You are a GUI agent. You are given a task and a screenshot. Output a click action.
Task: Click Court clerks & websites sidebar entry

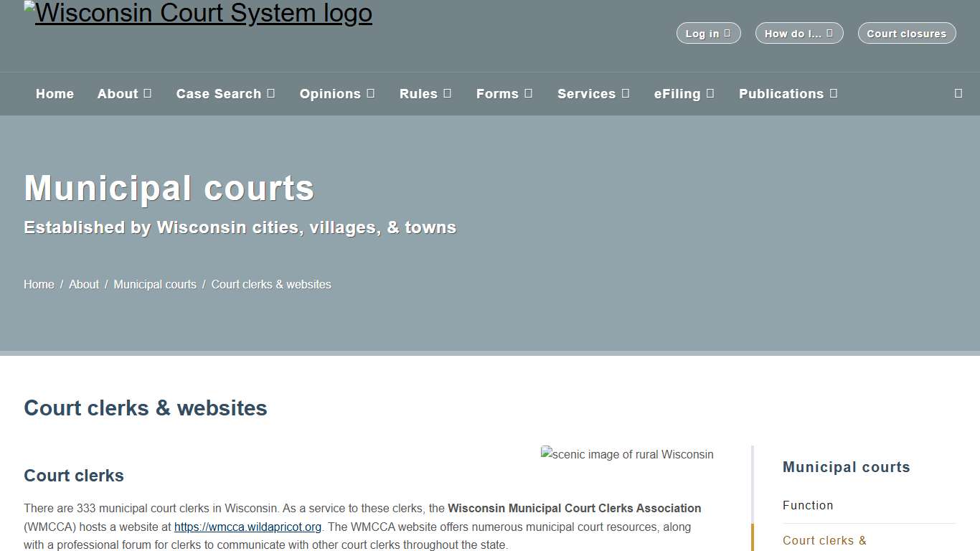tap(824, 540)
